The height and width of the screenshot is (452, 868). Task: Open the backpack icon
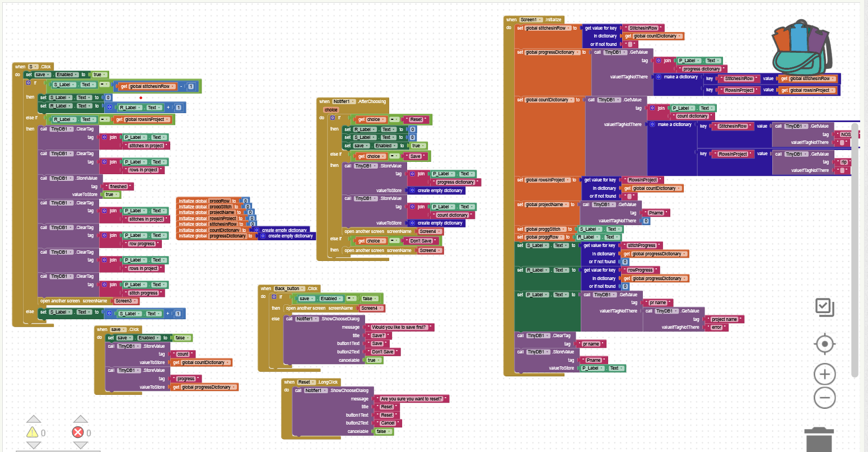click(x=802, y=47)
